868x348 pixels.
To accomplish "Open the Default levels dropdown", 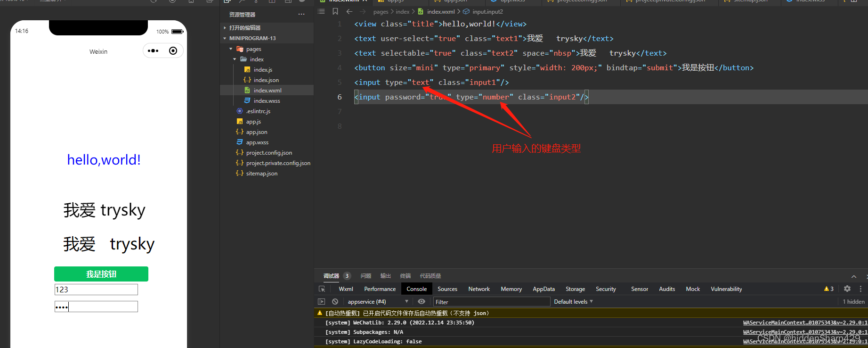I will point(573,302).
